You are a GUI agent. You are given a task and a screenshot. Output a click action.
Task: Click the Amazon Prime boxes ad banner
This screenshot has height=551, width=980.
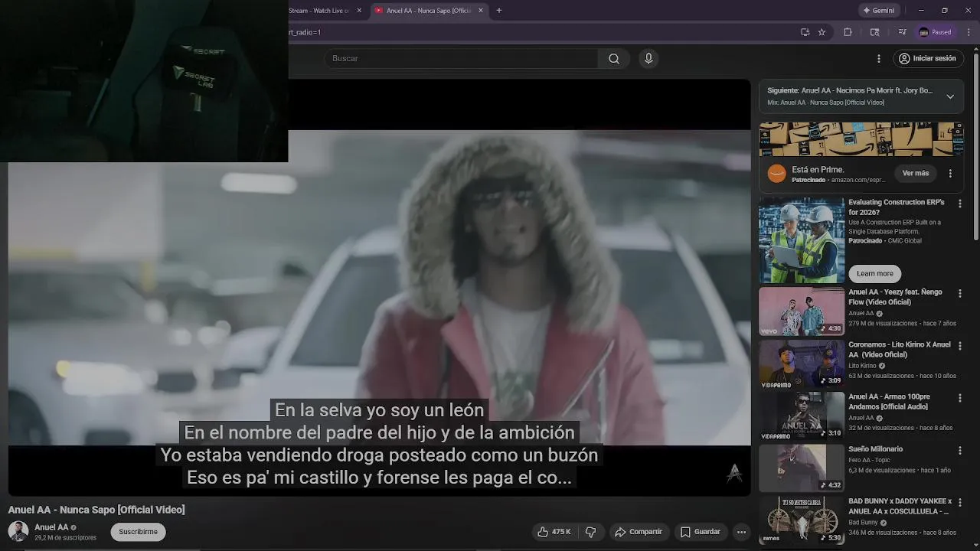point(861,139)
